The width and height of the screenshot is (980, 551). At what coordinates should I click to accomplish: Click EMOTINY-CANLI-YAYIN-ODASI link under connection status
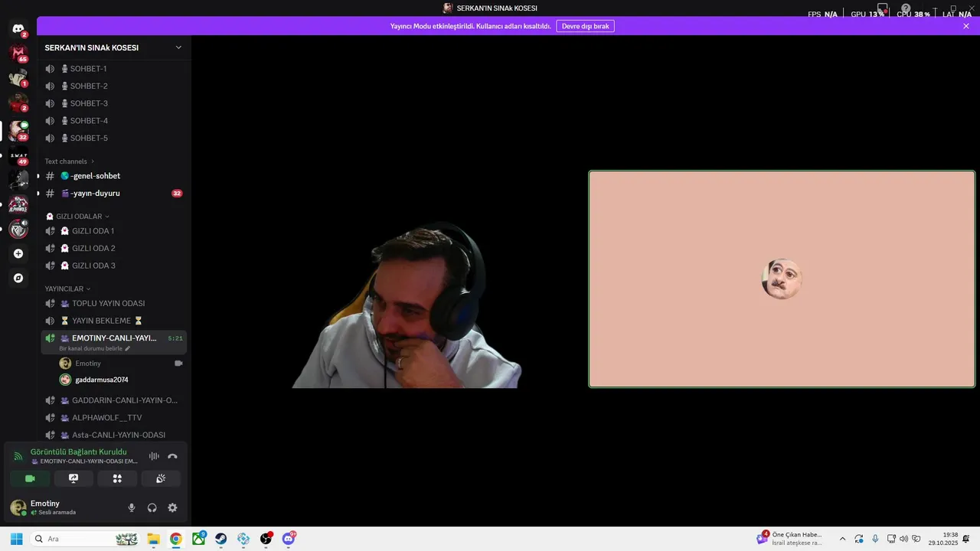pos(84,461)
